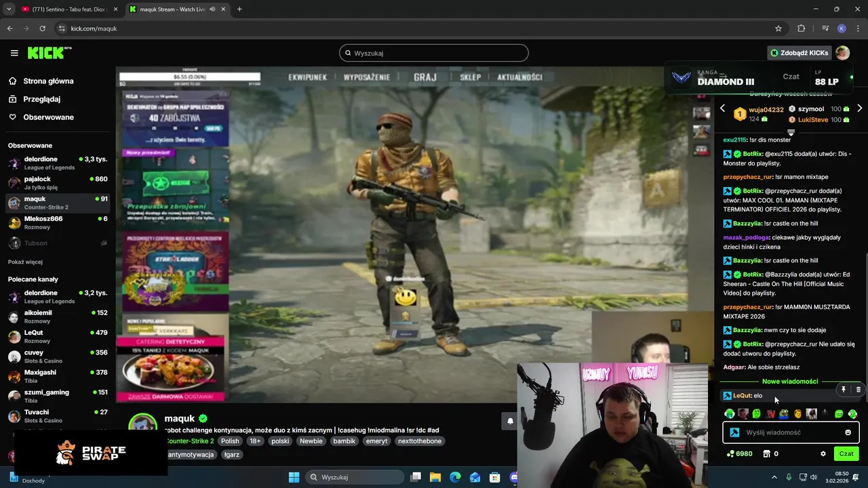Focus the Wyszukaj search field on Kick

pos(434,53)
